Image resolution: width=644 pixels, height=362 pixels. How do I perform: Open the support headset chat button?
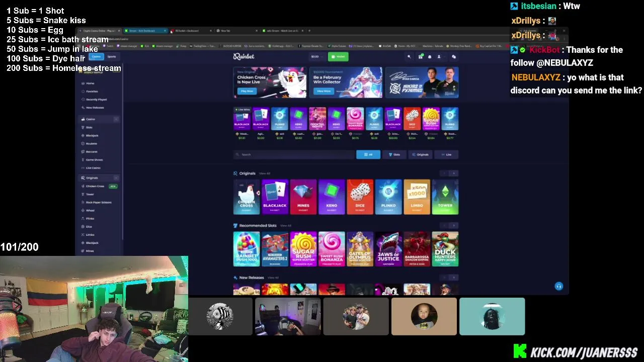(x=558, y=286)
